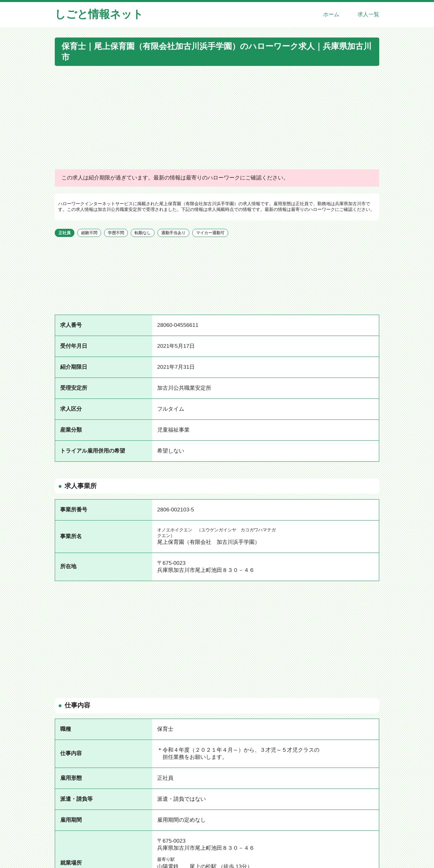The height and width of the screenshot is (868, 434).
Task: Click the 派遣・請負等 label cell
Action: [103, 799]
